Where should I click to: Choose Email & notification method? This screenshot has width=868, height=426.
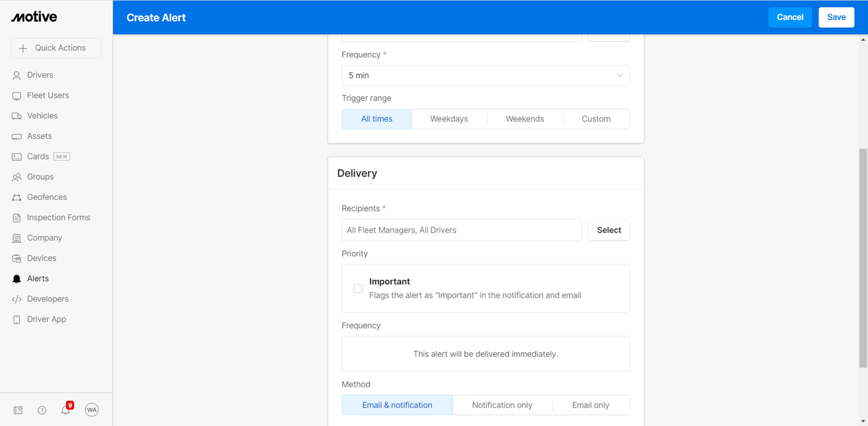tap(397, 405)
